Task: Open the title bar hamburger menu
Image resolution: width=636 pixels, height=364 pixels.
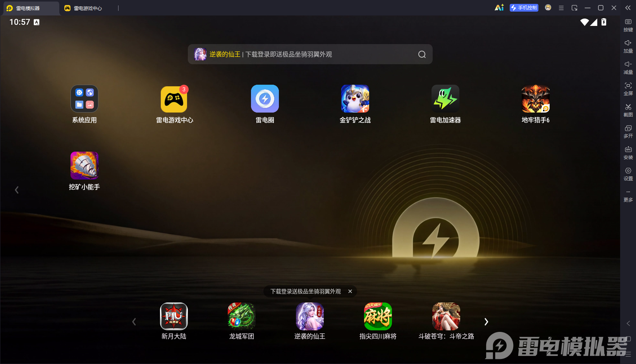Action: tap(561, 8)
